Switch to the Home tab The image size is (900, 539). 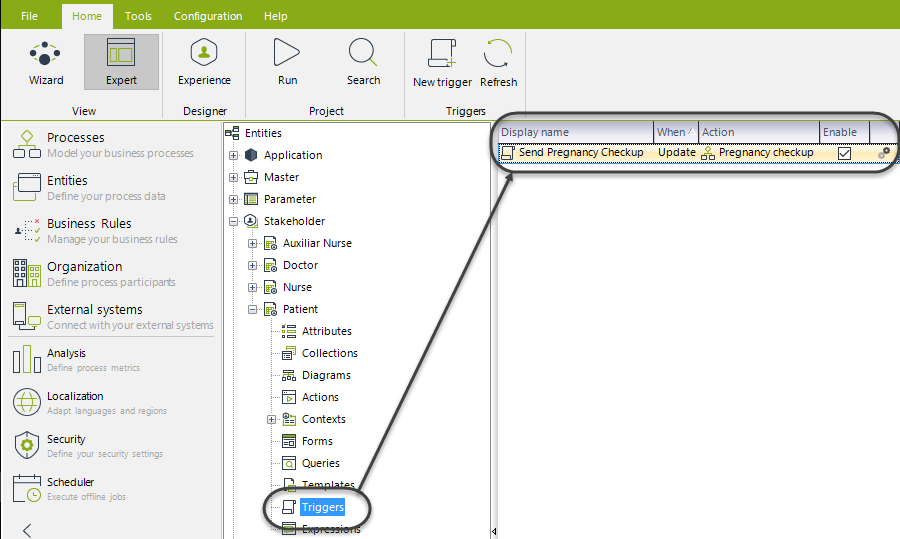87,16
